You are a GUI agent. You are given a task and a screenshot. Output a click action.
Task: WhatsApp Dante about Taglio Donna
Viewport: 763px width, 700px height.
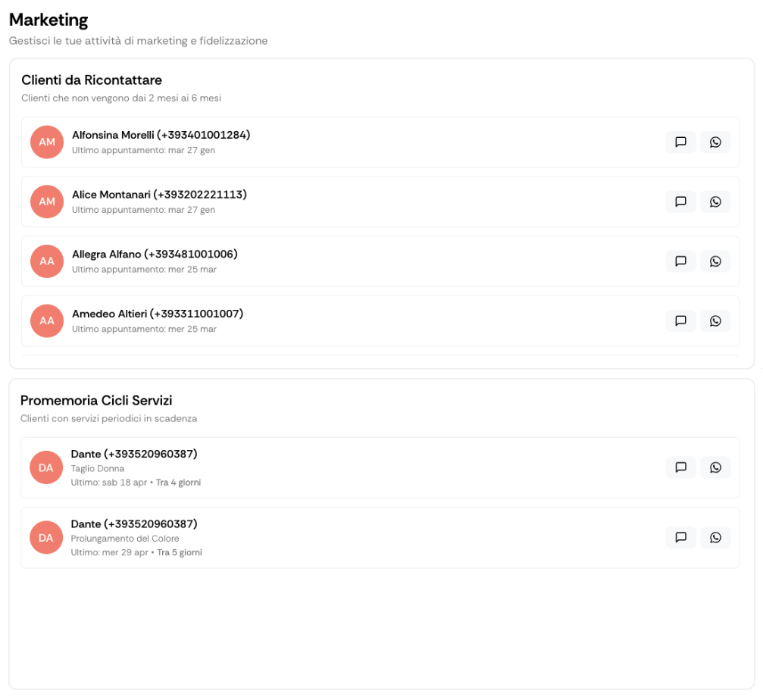pyautogui.click(x=715, y=467)
